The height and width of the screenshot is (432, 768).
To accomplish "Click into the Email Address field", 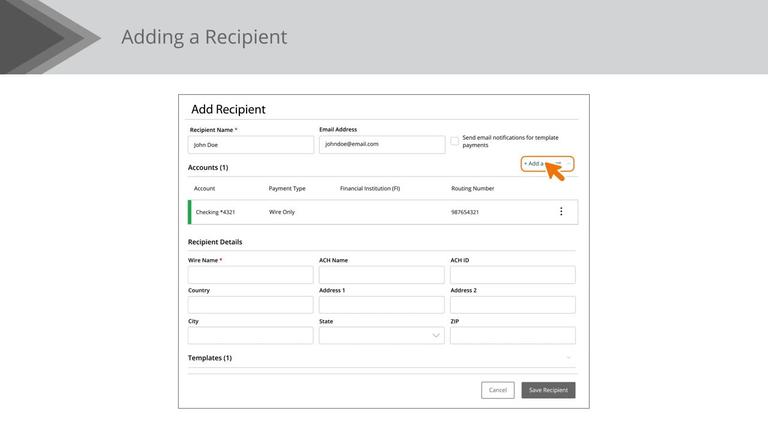I will coord(381,145).
